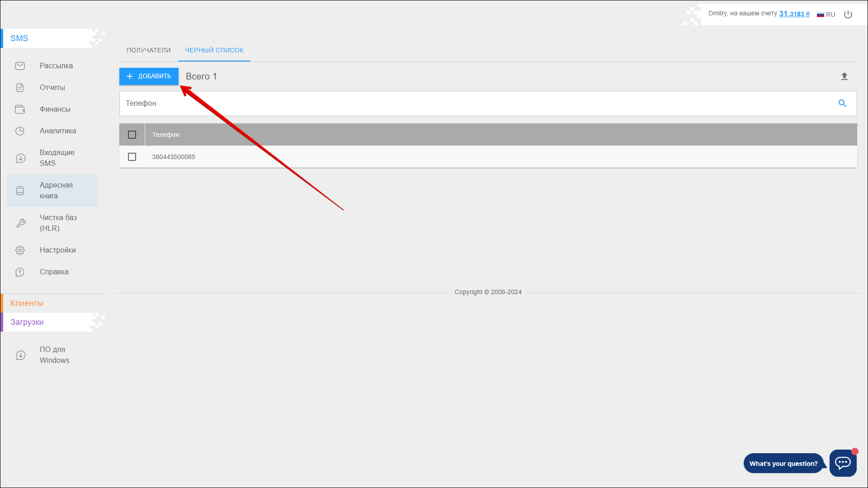
Task: Collapse the SMS sidebar section
Action: click(x=19, y=38)
